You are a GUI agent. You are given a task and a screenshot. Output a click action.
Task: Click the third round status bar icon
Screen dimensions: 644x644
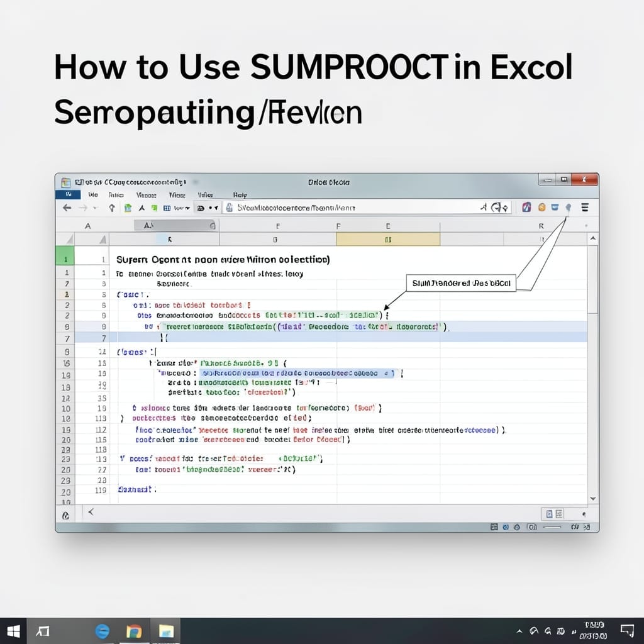pos(517,527)
